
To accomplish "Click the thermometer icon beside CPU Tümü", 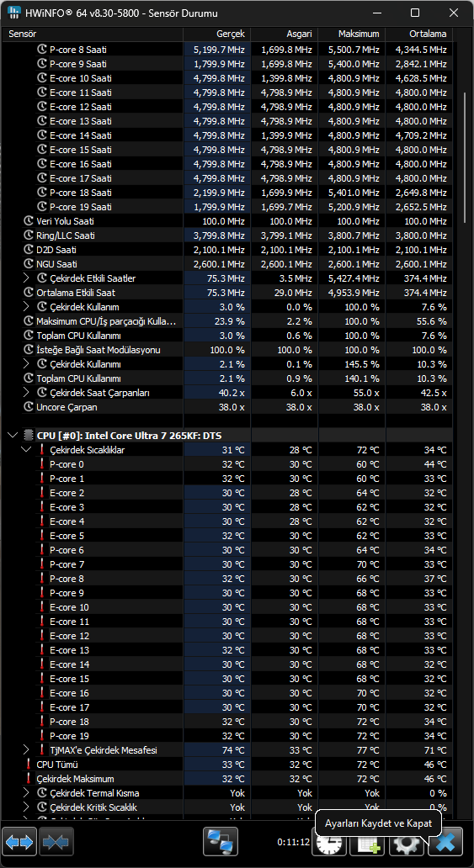I will click(x=29, y=765).
